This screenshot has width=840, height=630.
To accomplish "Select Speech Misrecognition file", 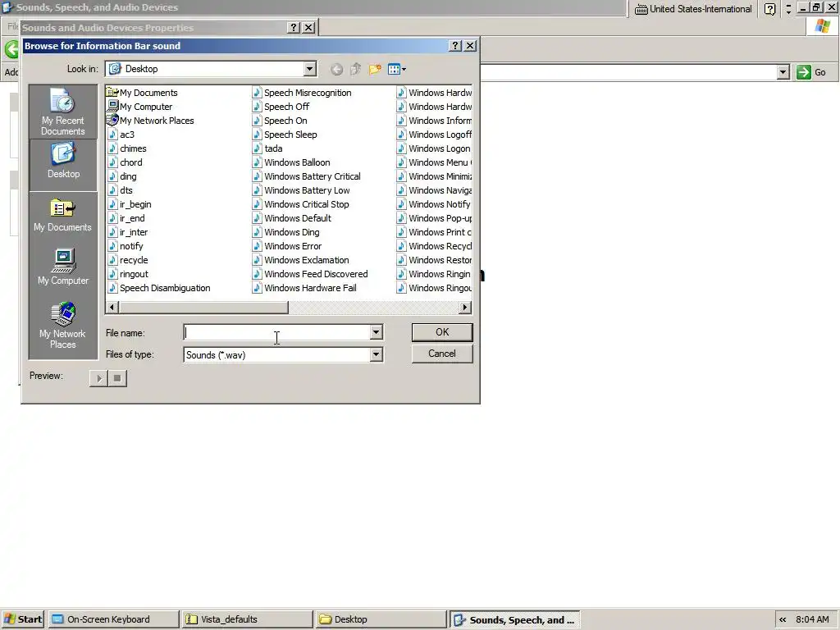I will 302,93.
